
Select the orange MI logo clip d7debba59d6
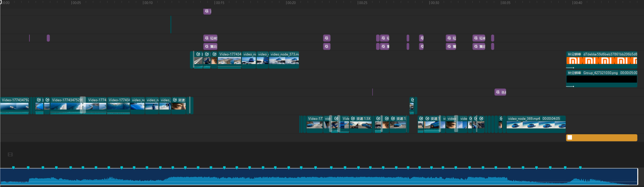pos(601,60)
